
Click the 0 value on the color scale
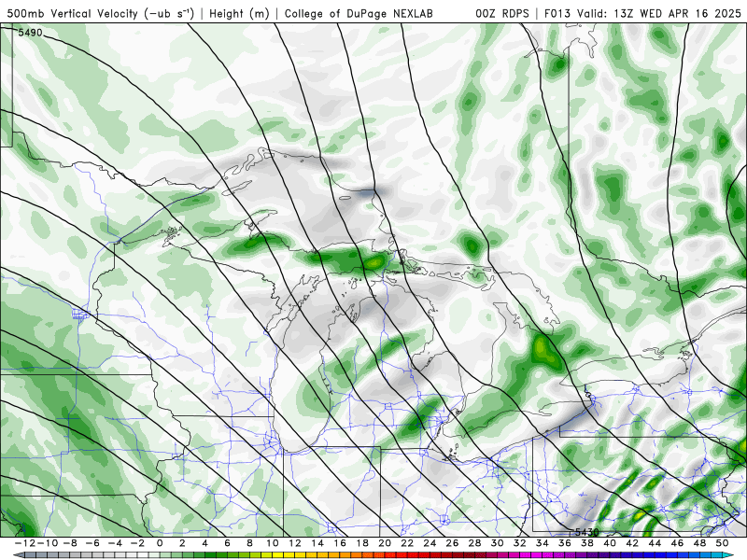tap(160, 543)
